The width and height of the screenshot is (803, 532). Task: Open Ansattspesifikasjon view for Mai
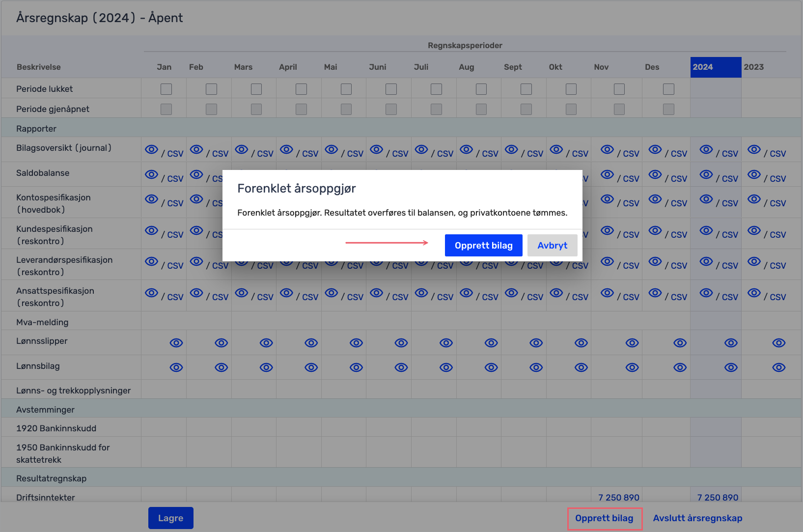[332, 293]
